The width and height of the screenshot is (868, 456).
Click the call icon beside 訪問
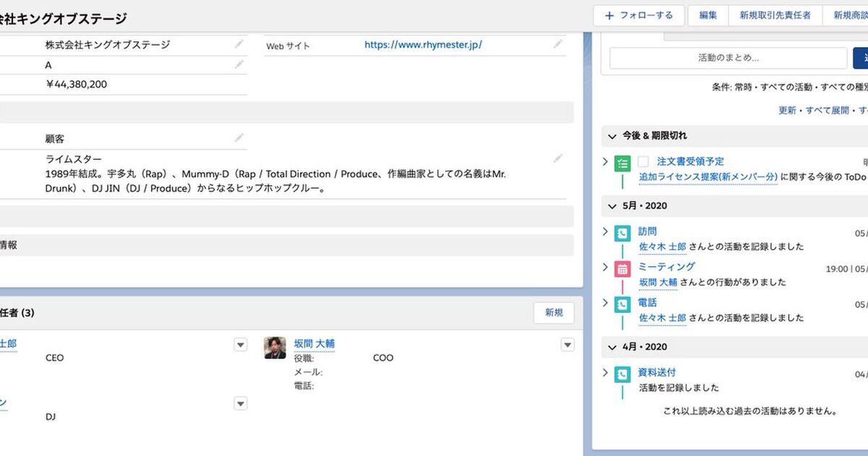pyautogui.click(x=622, y=233)
